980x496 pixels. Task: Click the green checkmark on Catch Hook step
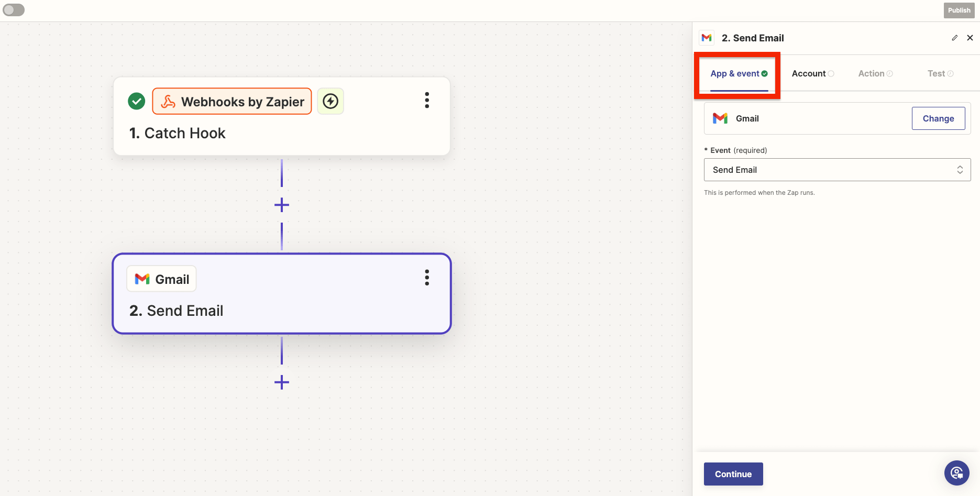pos(137,101)
